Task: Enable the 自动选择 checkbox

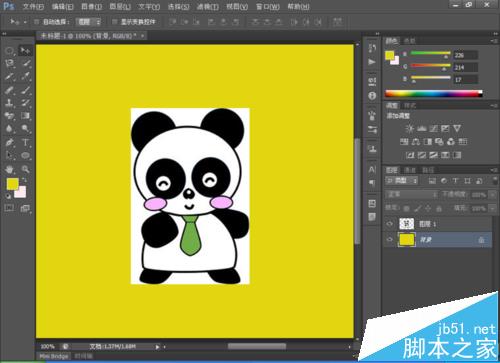Action: click(x=37, y=22)
